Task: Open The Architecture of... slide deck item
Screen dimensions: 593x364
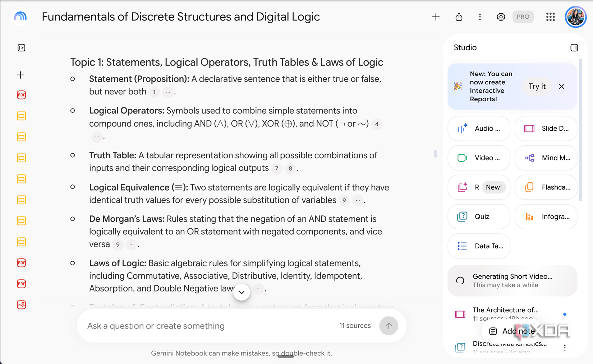Action: pyautogui.click(x=512, y=314)
